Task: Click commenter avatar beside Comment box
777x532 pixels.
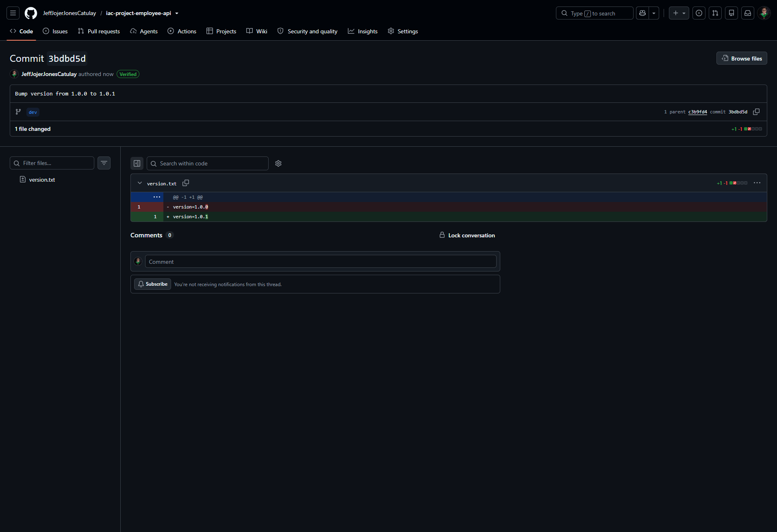Action: click(x=138, y=261)
